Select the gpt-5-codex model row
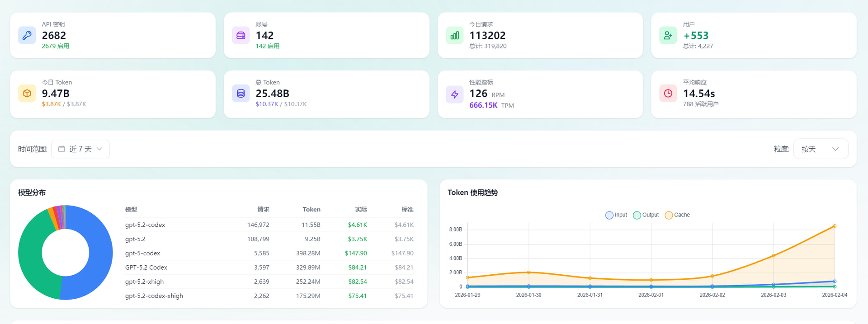The image size is (868, 324). click(269, 254)
